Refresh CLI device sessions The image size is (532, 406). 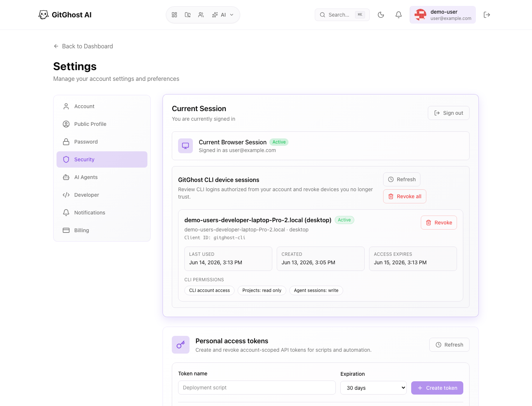[402, 179]
